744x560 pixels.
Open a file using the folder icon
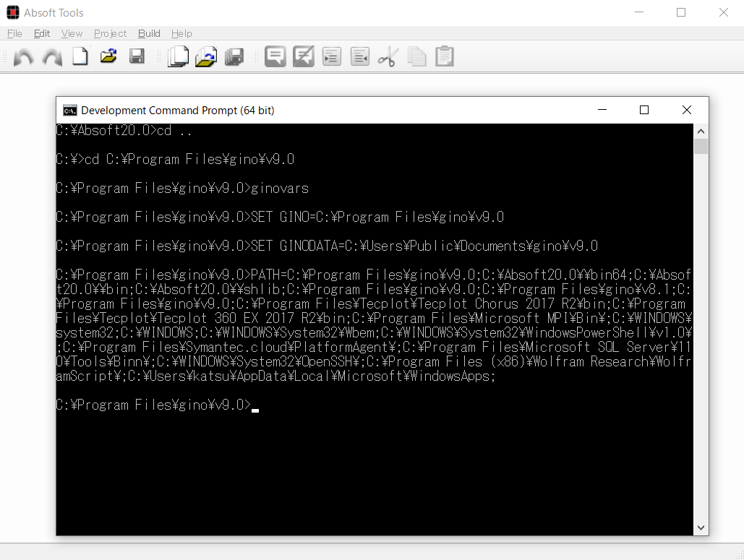tap(108, 56)
